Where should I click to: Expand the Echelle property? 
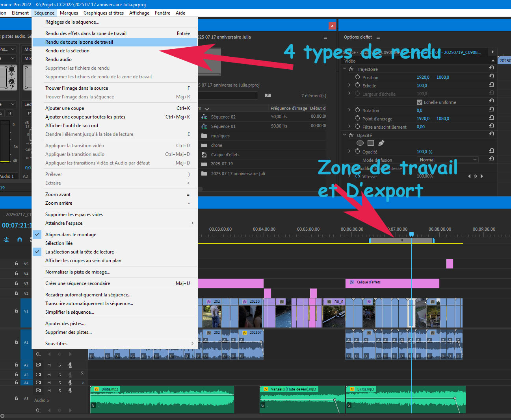click(x=349, y=85)
